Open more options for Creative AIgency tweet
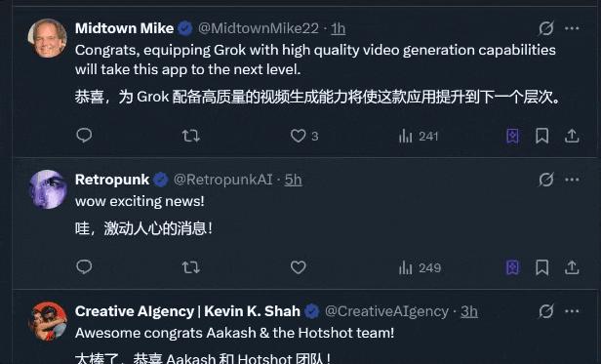 [572, 311]
